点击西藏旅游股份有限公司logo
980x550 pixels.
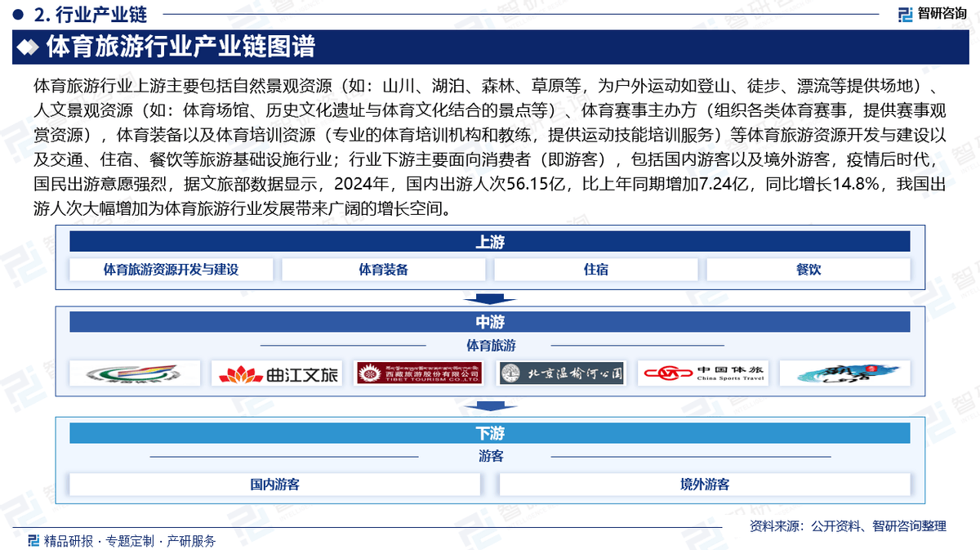(420, 373)
